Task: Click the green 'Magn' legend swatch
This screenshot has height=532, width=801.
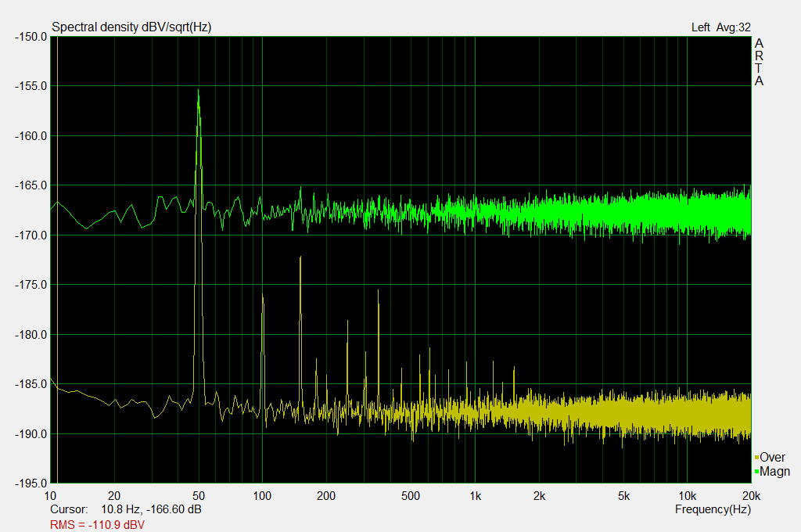Action: tap(756, 471)
